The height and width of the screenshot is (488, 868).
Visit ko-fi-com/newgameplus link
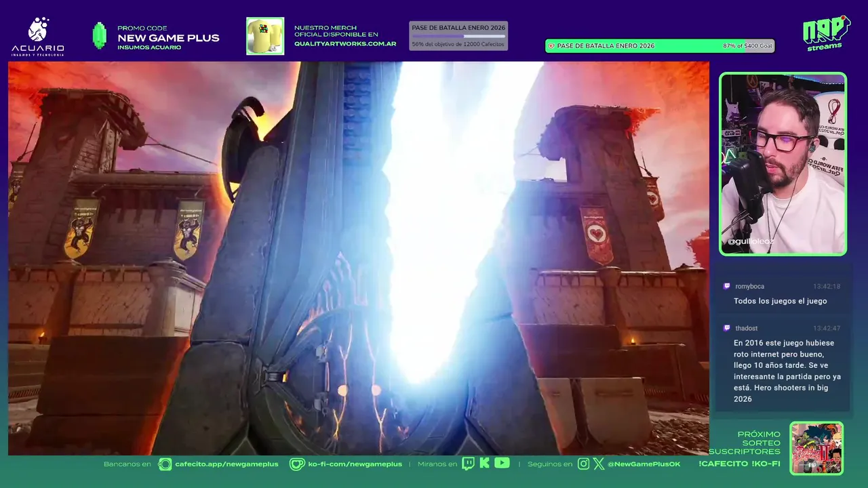355,464
